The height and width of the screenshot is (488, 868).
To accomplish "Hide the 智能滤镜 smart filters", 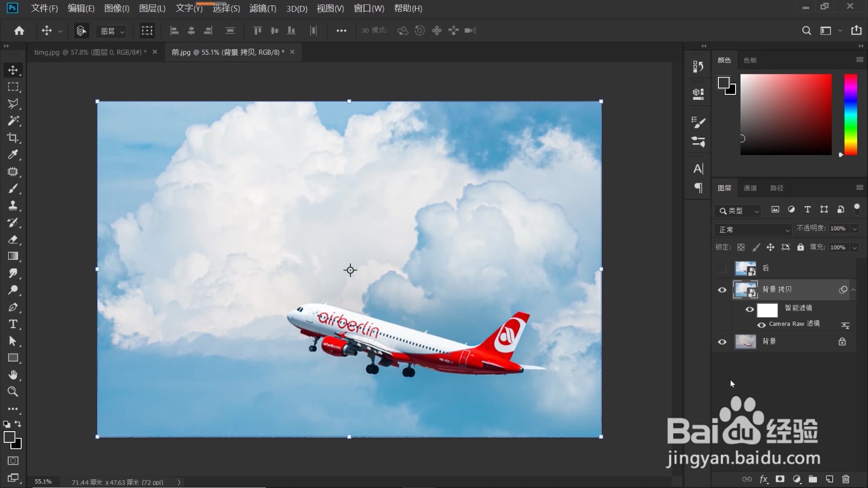I will click(750, 310).
